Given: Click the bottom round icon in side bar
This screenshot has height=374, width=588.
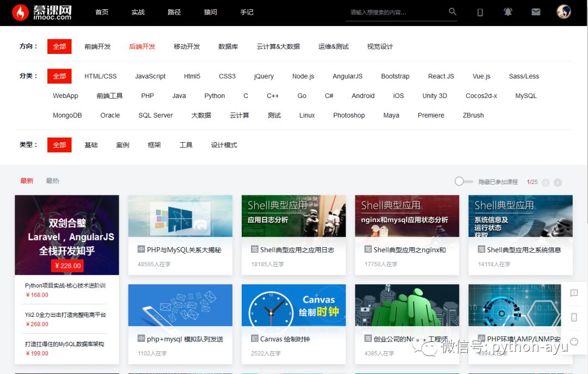Looking at the screenshot, I should click(574, 341).
